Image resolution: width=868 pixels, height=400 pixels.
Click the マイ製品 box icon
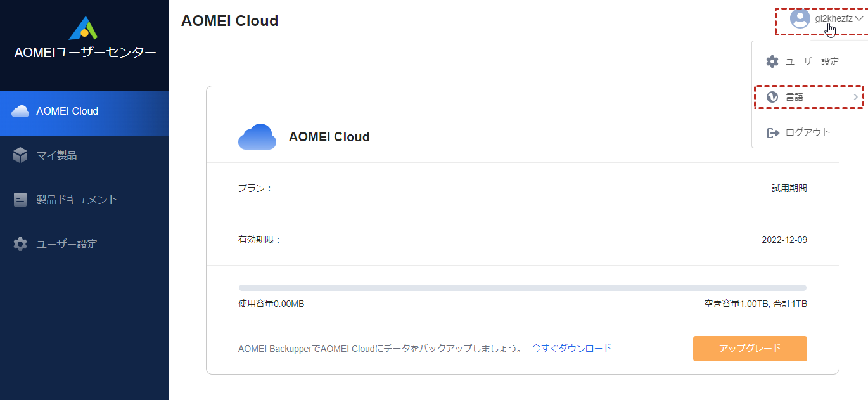[x=20, y=155]
